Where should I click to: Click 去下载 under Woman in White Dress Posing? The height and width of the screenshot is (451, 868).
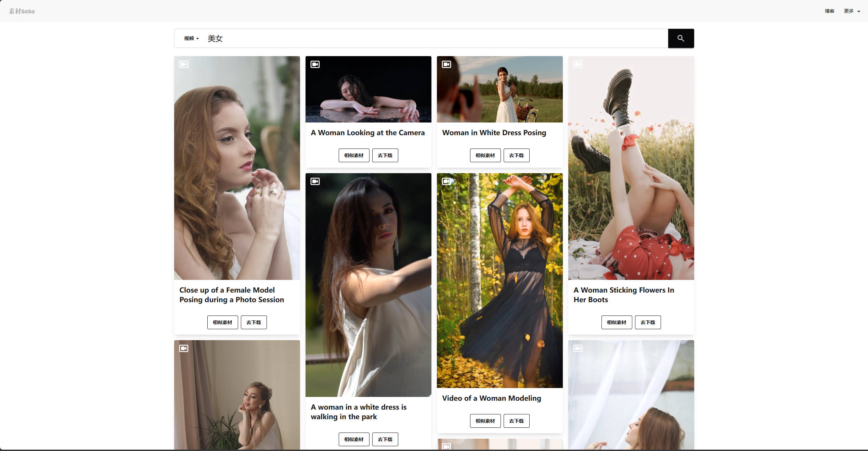[x=516, y=155]
